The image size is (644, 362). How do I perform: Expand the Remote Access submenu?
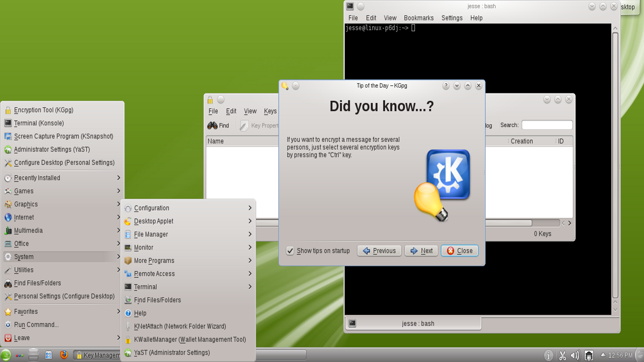188,274
